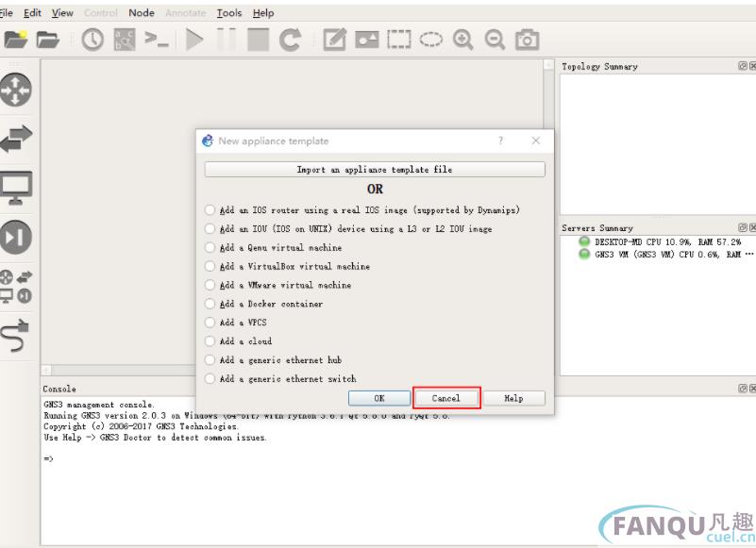The height and width of the screenshot is (548, 756).
Task: Click the dialog's question mark help icon
Action: point(500,141)
